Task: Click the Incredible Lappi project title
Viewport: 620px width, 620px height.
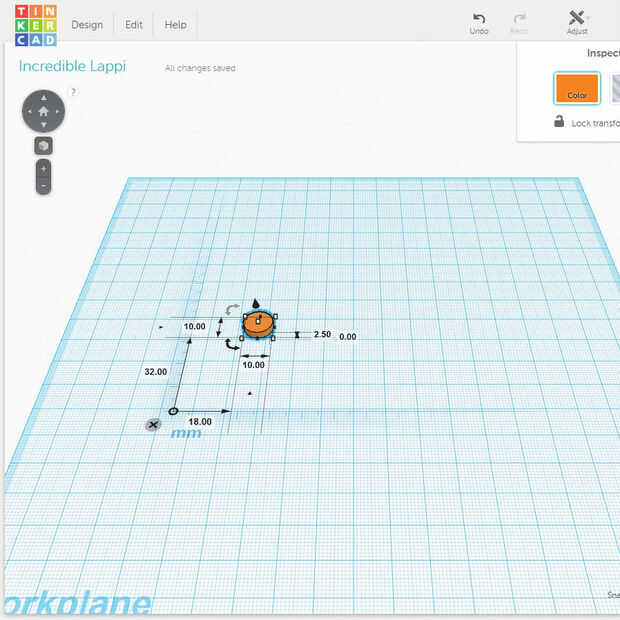Action: (x=72, y=66)
